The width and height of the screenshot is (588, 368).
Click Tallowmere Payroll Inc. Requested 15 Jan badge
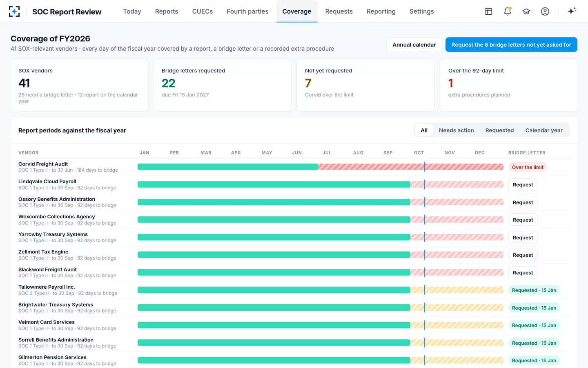pyautogui.click(x=534, y=290)
